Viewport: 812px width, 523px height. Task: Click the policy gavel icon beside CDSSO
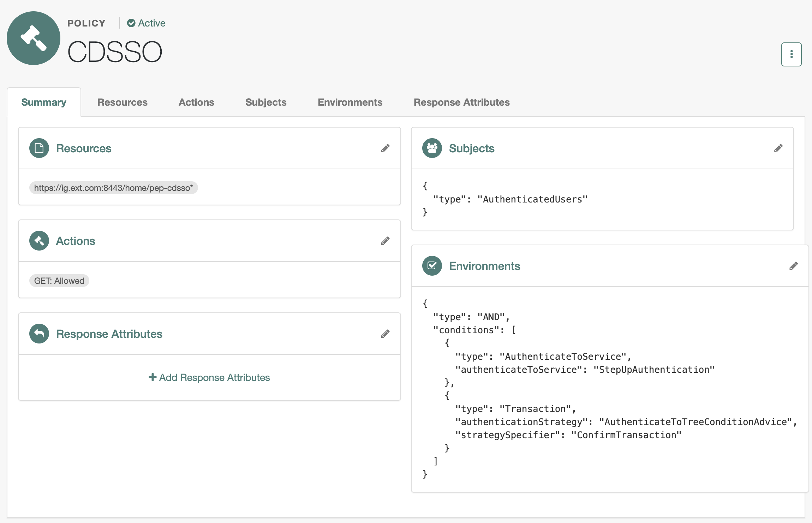(34, 38)
